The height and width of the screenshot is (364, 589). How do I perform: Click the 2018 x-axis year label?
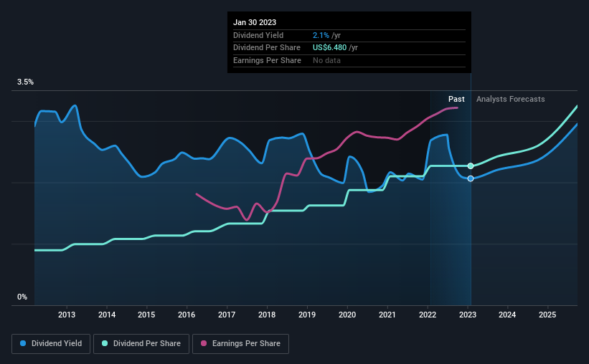tap(267, 315)
